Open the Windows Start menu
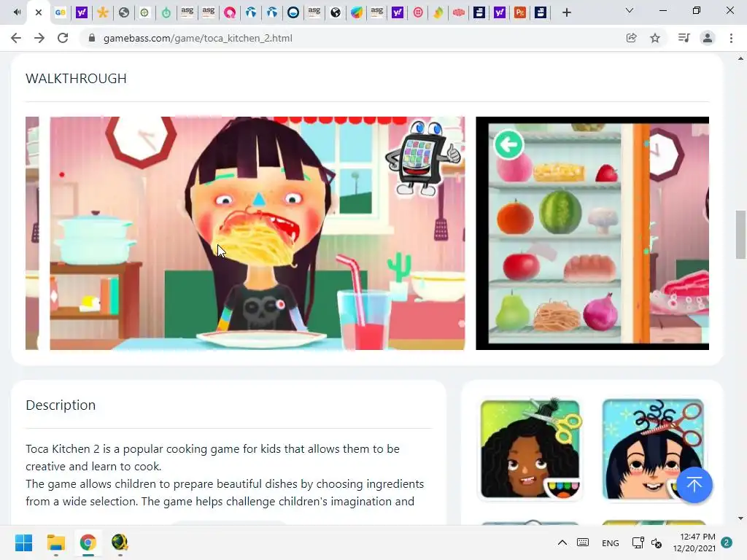The height and width of the screenshot is (560, 747). click(23, 542)
